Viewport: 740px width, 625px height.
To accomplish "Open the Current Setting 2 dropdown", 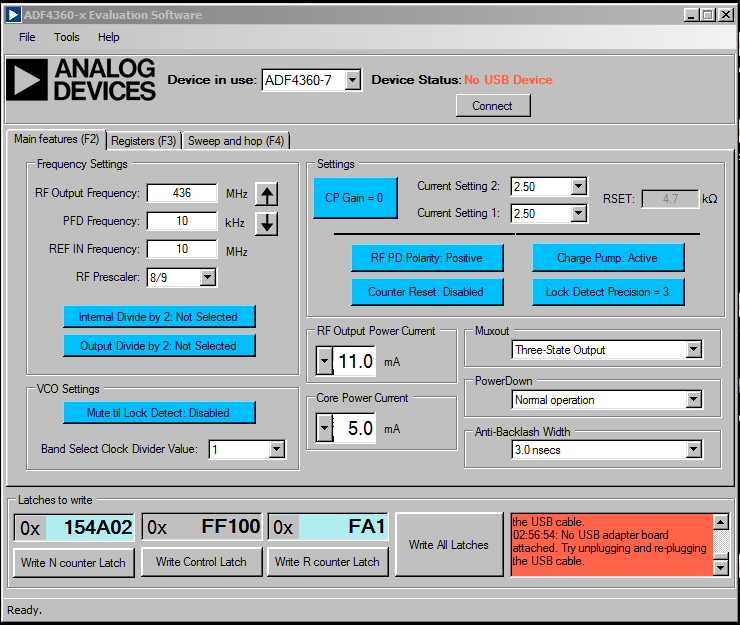I will point(579,186).
